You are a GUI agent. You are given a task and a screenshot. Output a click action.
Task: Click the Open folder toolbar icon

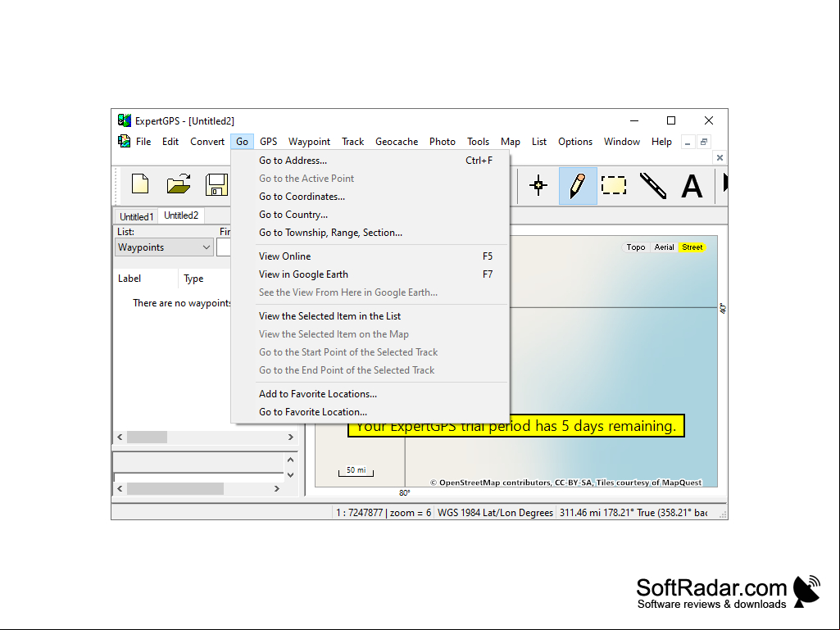tap(179, 184)
